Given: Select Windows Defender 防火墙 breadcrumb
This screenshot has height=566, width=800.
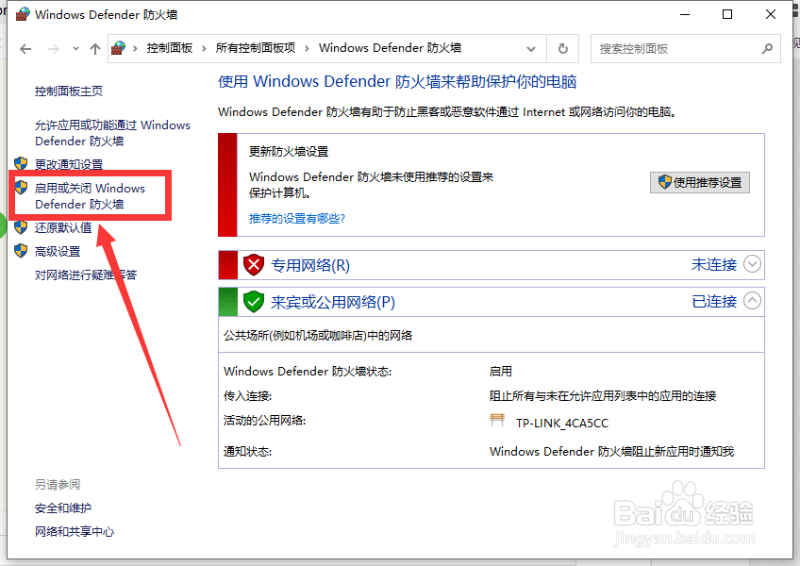Looking at the screenshot, I should pos(390,48).
